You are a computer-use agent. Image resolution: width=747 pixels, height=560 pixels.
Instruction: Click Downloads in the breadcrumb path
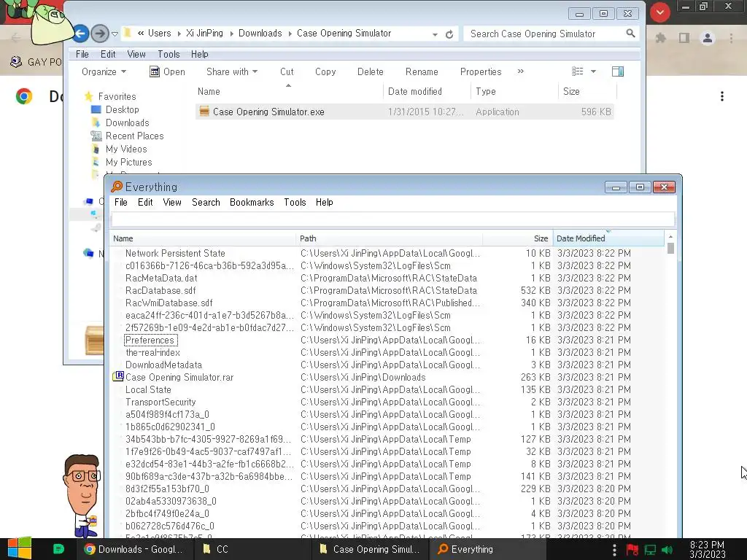(260, 34)
